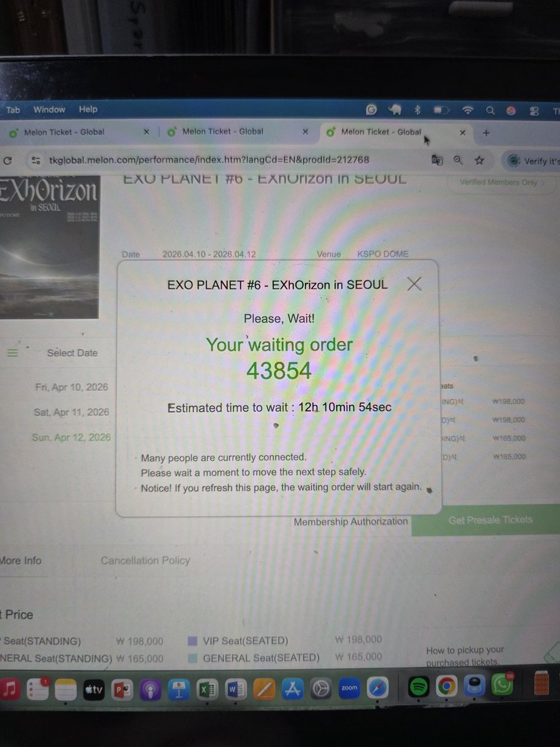Open the Window menu
This screenshot has width=560, height=747.
(x=49, y=110)
